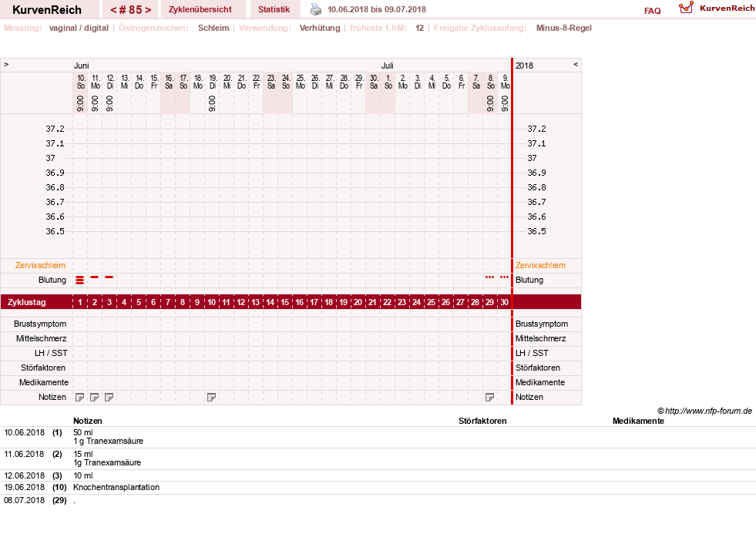Select the Zervixschleim row label on left
The image size is (756, 534).
41,265
